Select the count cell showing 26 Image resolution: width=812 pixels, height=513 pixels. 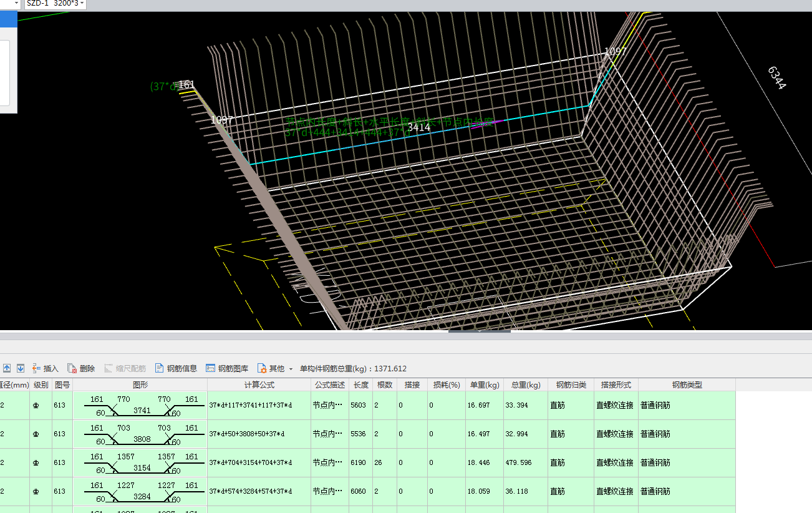pos(385,463)
